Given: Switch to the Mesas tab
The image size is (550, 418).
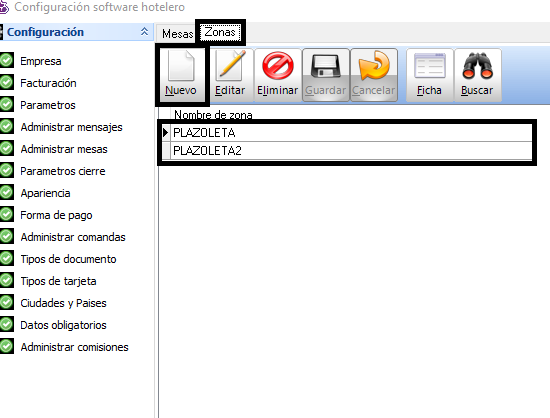Looking at the screenshot, I should (177, 34).
